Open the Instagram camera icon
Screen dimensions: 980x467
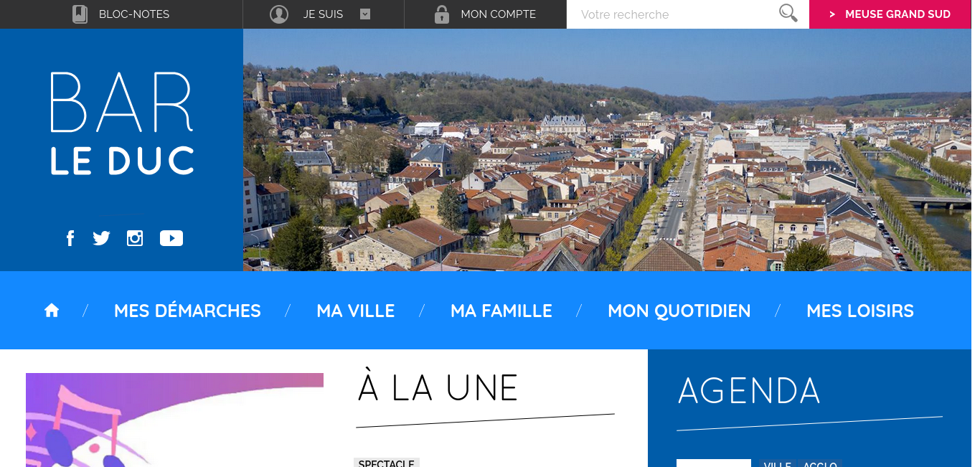click(x=135, y=238)
